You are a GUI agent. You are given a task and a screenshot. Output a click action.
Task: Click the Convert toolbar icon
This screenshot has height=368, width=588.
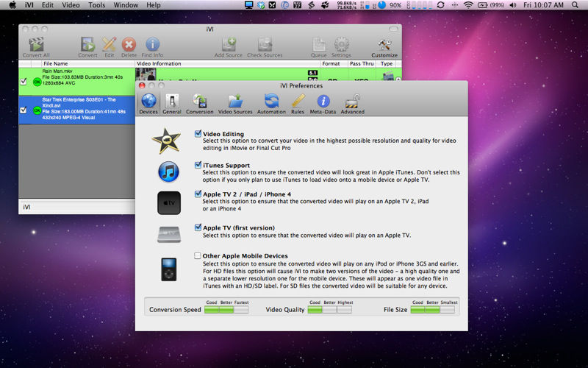pyautogui.click(x=87, y=47)
